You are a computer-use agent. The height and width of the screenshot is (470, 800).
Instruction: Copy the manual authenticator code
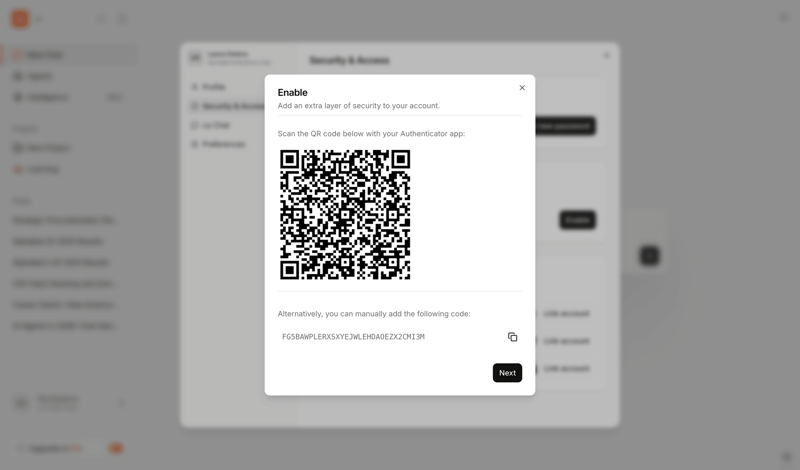[512, 337]
